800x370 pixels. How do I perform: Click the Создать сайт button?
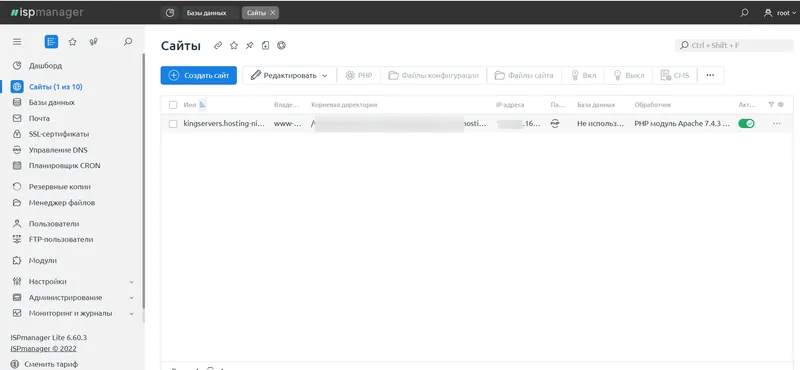point(198,76)
